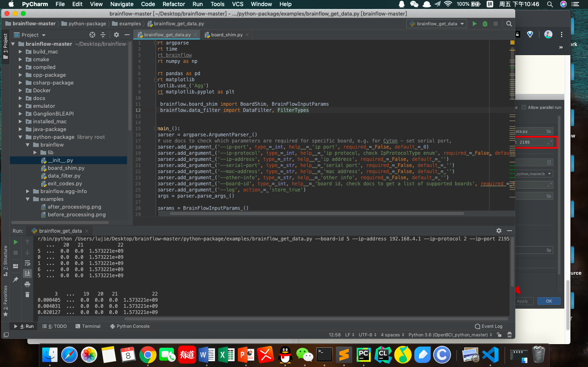The width and height of the screenshot is (588, 367).
Task: Expand the docs folder in the project tree
Action: click(20, 98)
